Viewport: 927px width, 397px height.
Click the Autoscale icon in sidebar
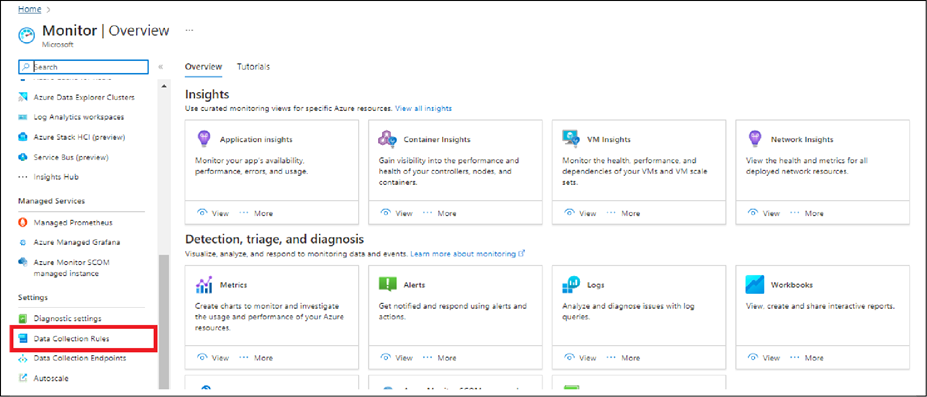click(x=23, y=378)
